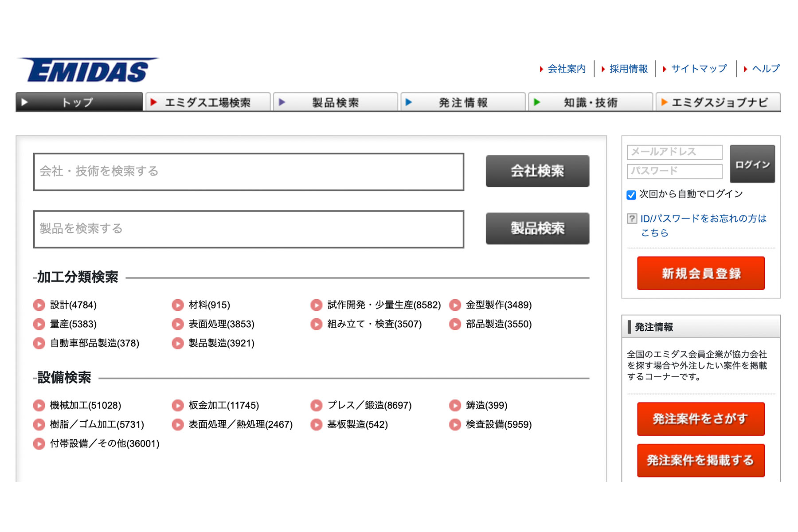The image size is (798, 532).
Task: Open the 知識・技術 tab
Action: click(590, 102)
